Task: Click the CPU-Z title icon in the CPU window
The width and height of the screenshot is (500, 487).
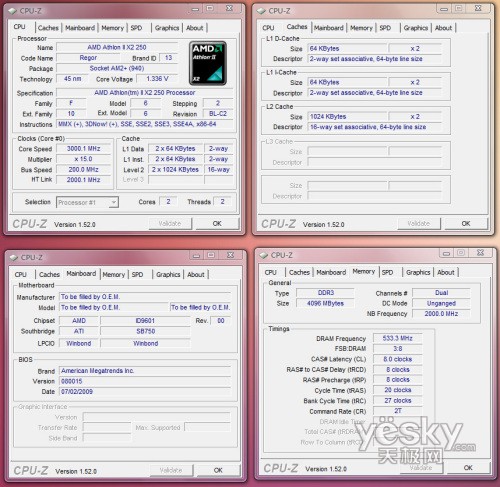Action: click(12, 11)
